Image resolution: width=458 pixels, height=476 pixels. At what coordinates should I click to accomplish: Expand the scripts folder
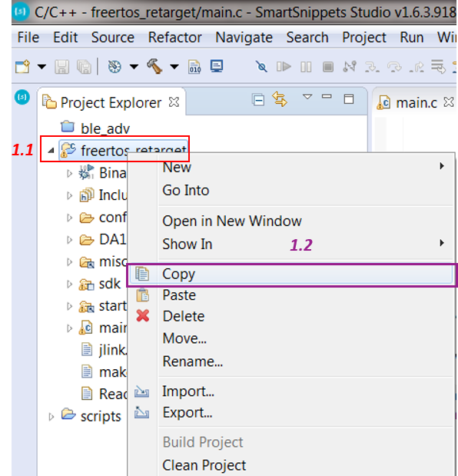pyautogui.click(x=51, y=417)
